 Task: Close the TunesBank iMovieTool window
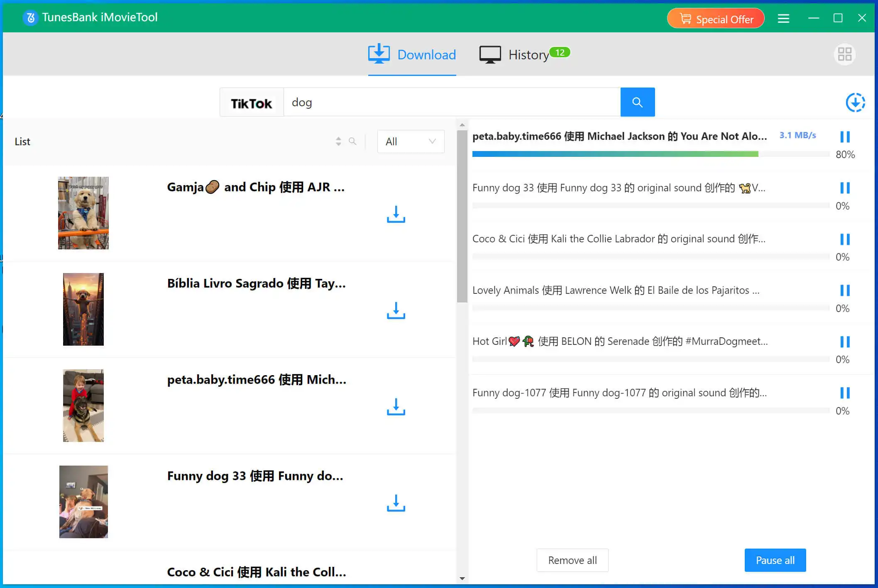click(862, 18)
